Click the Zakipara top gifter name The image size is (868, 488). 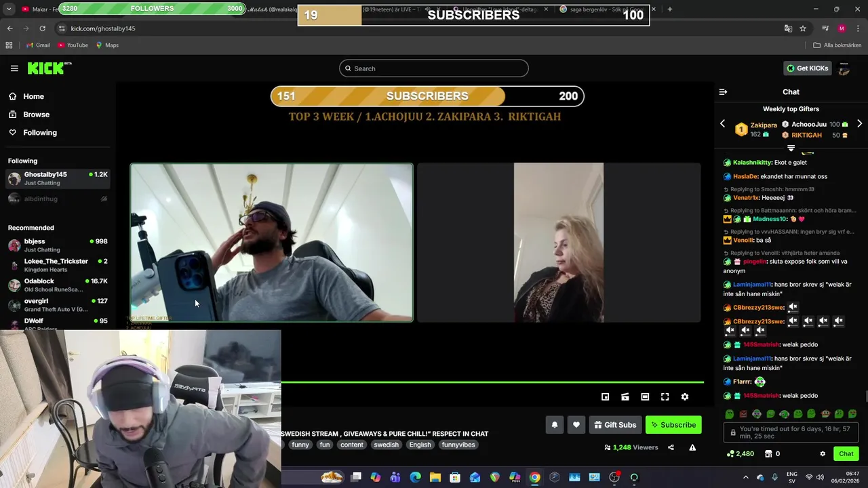point(764,125)
